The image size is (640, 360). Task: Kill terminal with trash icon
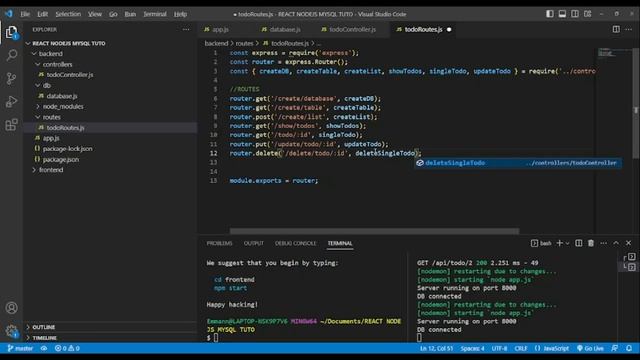(591, 243)
